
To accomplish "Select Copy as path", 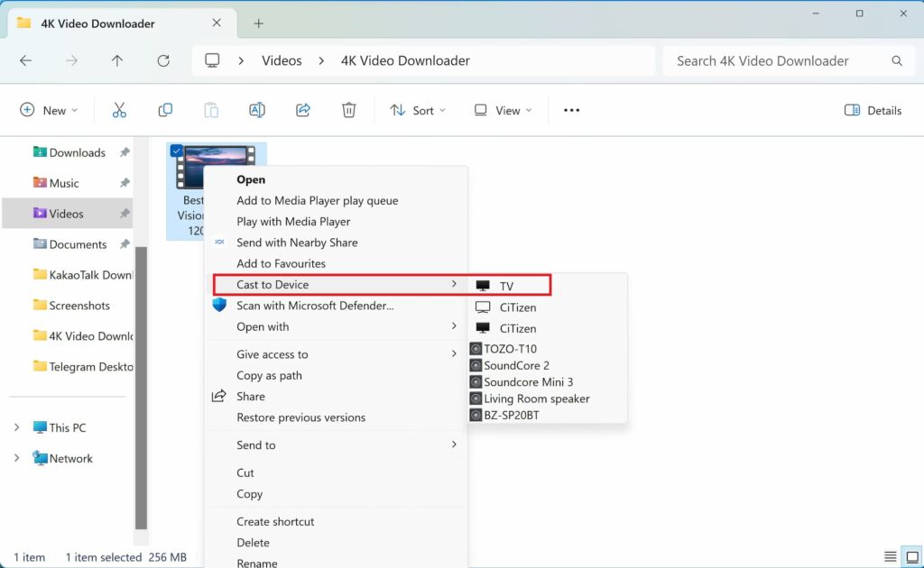I will (336, 375).
